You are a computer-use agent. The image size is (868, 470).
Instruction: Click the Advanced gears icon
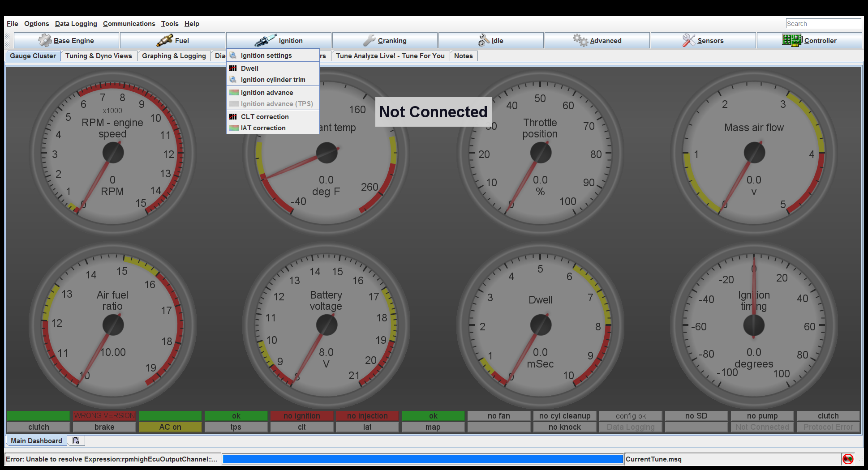click(580, 40)
